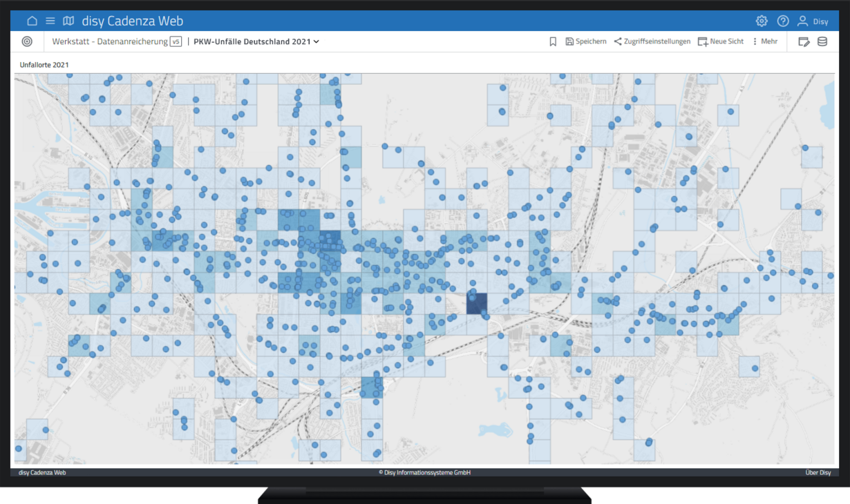Open help with question mark icon

click(783, 21)
